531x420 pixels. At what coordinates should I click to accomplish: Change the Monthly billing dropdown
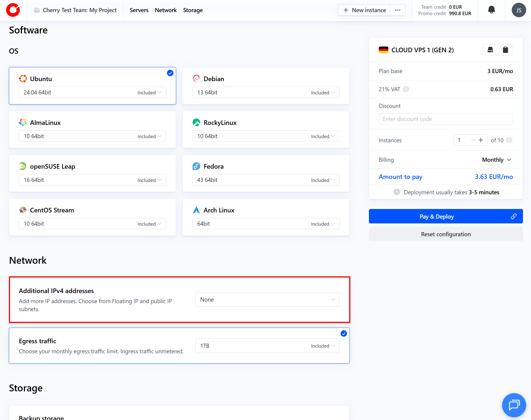click(x=497, y=160)
